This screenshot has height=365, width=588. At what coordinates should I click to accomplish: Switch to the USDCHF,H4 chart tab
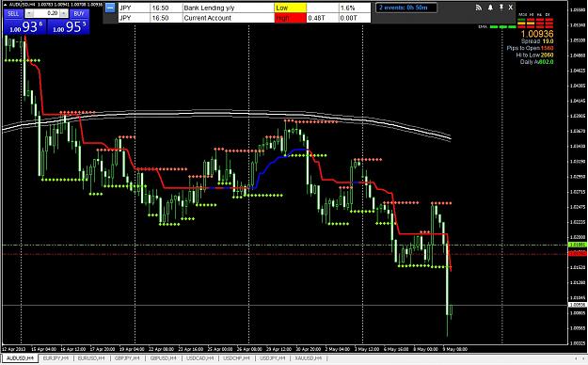coord(236,358)
